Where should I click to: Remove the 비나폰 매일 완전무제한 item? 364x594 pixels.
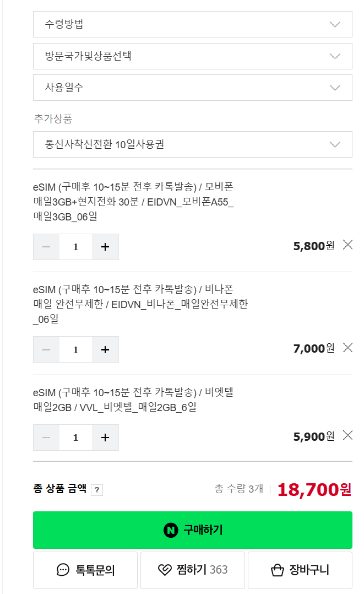[x=347, y=348]
